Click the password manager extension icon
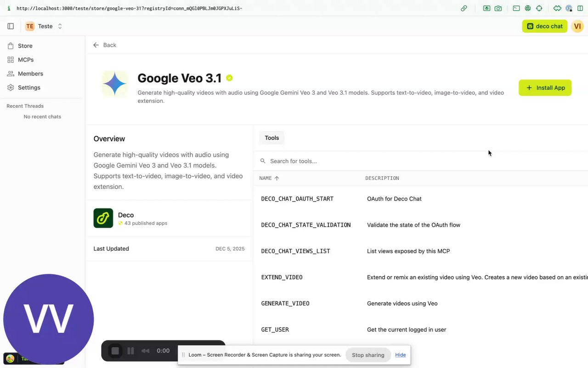 (569, 8)
